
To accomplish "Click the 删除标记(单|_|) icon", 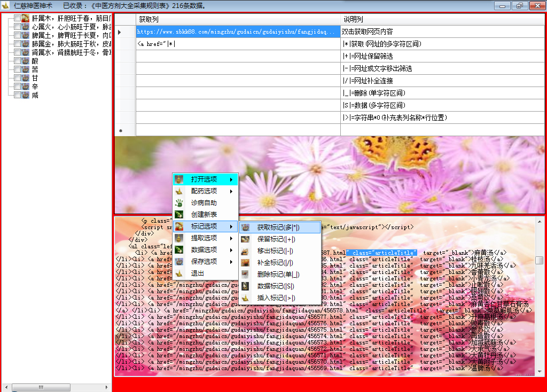I will [x=245, y=275].
